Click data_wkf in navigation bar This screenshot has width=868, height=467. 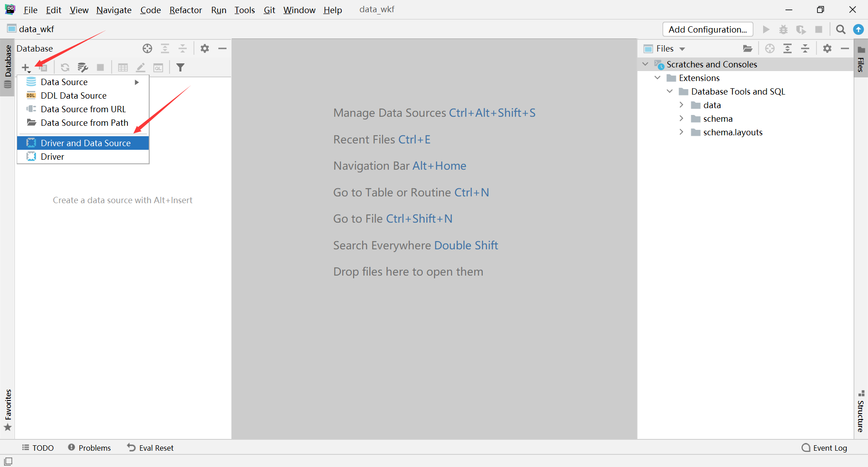[x=31, y=29]
